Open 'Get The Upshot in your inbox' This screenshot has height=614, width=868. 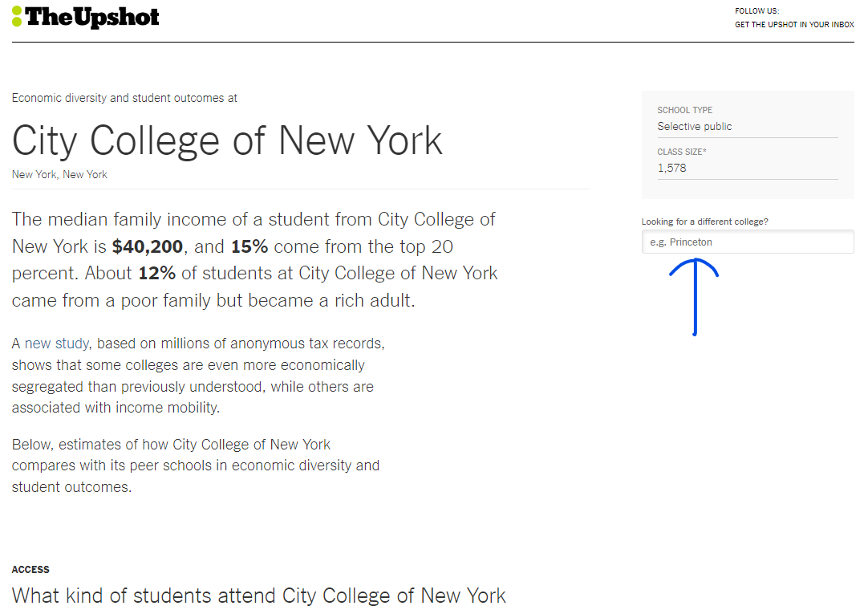pos(794,25)
